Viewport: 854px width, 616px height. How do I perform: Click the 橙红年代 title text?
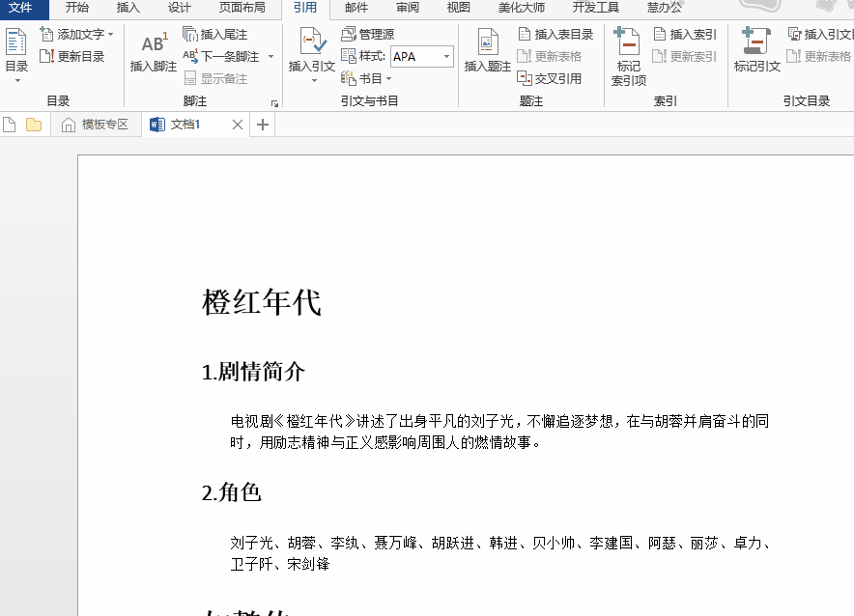click(262, 302)
